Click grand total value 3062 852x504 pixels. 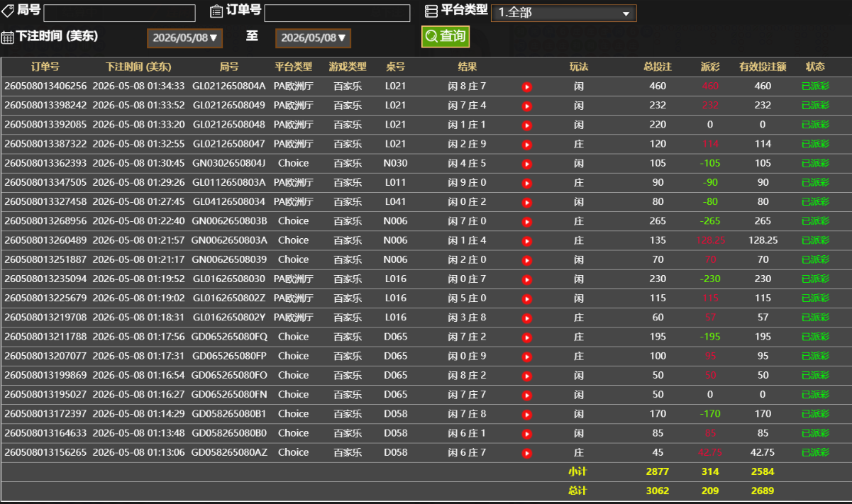pyautogui.click(x=658, y=491)
